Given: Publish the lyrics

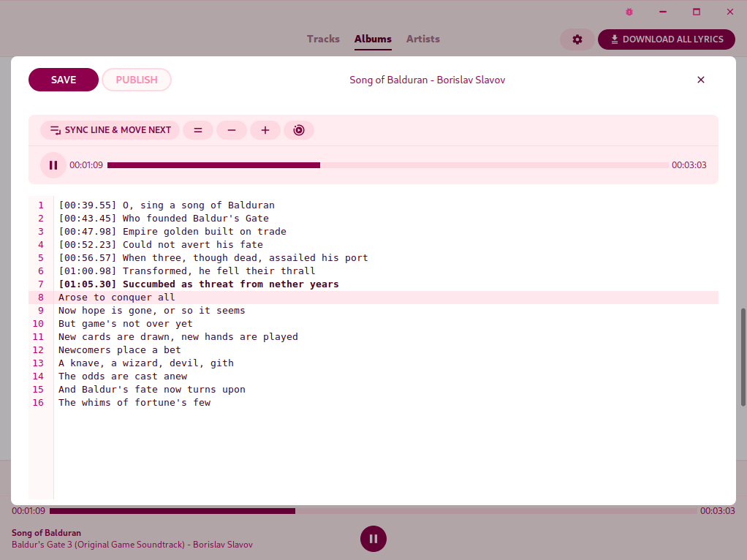Looking at the screenshot, I should coord(137,80).
